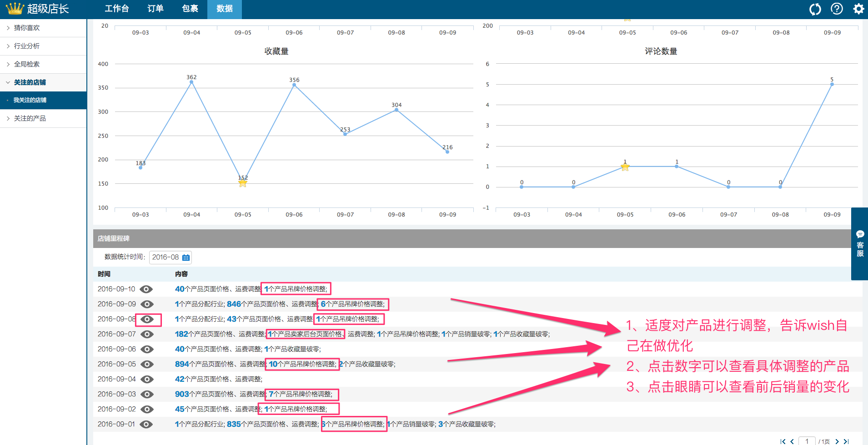
Task: Click the calendar icon beside 2016-08
Action: 186,258
